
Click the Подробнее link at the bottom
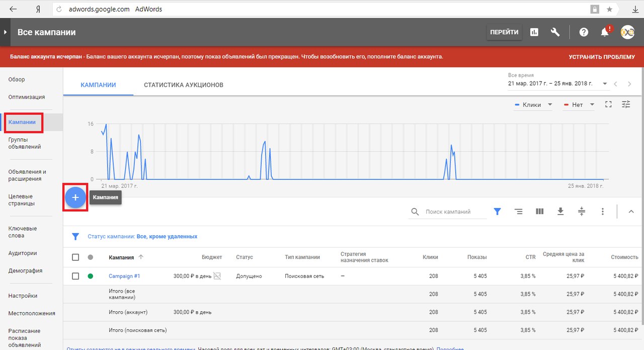[450, 348]
